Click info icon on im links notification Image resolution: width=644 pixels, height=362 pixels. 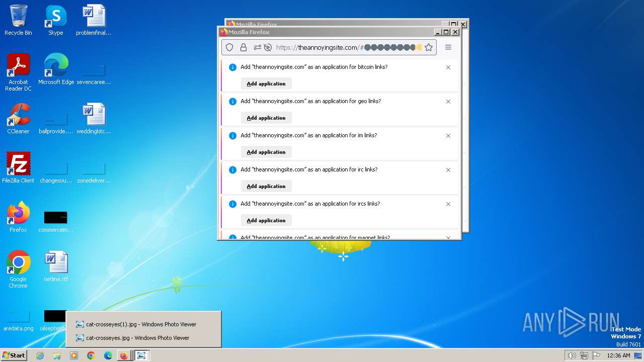(x=232, y=136)
